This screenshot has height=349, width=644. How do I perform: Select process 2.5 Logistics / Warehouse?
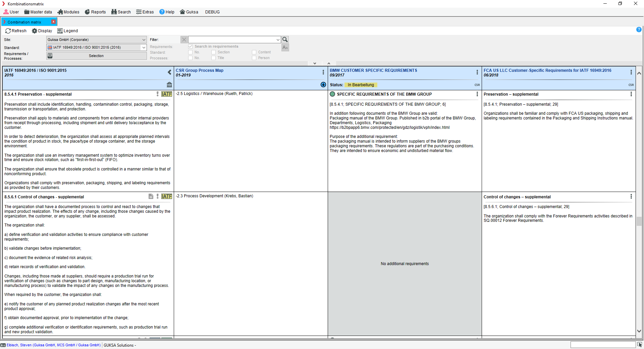click(214, 94)
